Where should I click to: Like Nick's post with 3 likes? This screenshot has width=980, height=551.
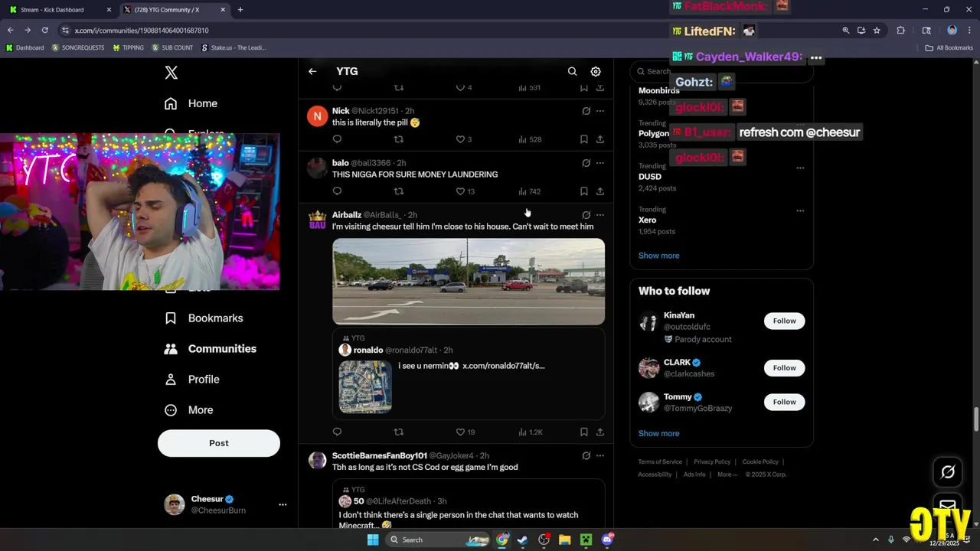click(x=464, y=139)
